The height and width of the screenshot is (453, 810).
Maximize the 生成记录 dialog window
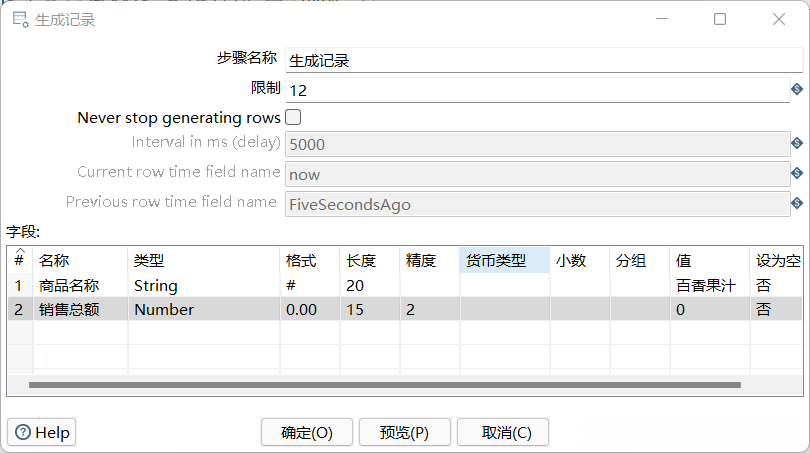tap(720, 19)
